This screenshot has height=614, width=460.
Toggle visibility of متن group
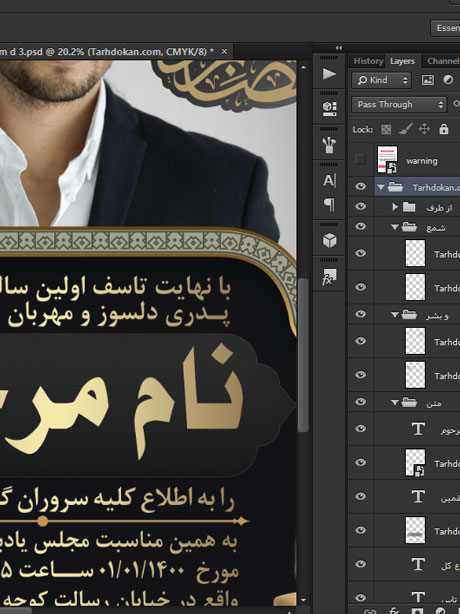click(x=360, y=402)
